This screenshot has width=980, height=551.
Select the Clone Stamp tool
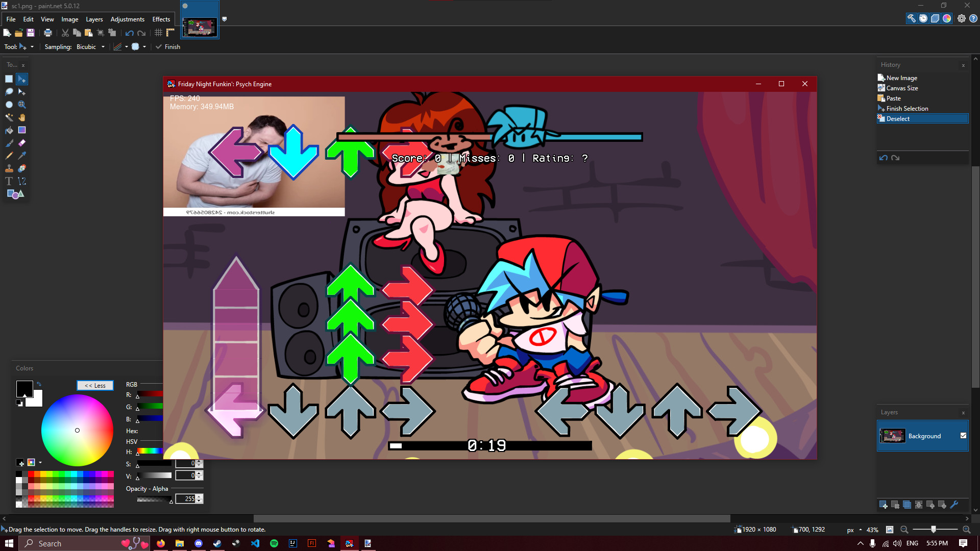click(9, 168)
